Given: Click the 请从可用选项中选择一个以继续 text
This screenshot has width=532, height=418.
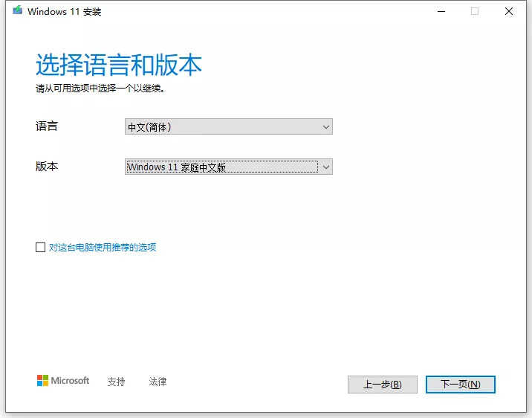Looking at the screenshot, I should point(100,89).
